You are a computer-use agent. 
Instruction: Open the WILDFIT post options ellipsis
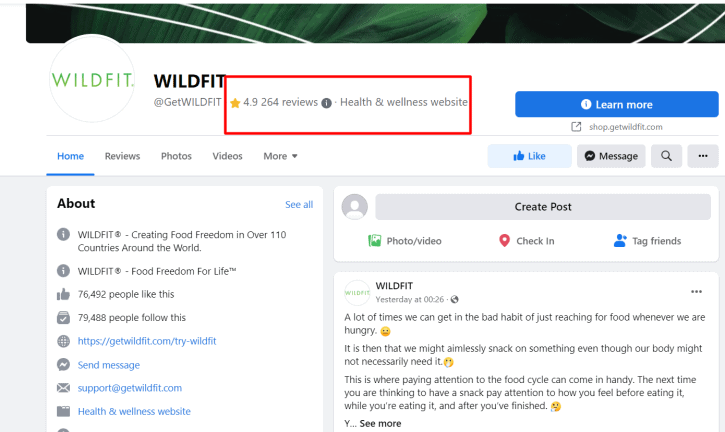click(x=696, y=291)
